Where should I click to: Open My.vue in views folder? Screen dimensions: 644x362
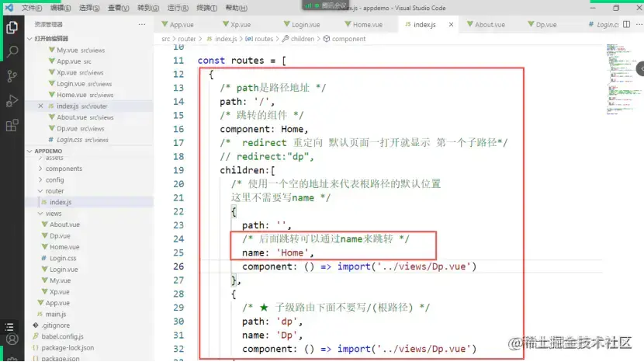click(x=60, y=280)
